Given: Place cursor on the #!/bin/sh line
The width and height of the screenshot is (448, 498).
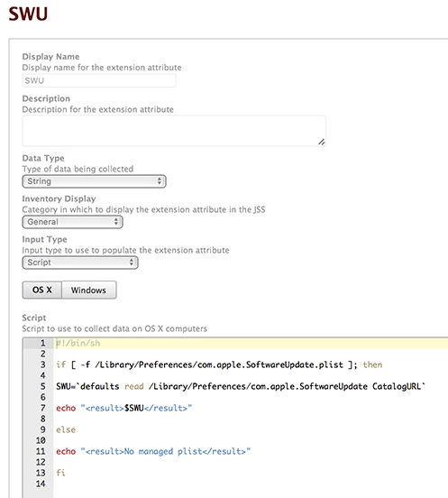Looking at the screenshot, I should pos(78,343).
